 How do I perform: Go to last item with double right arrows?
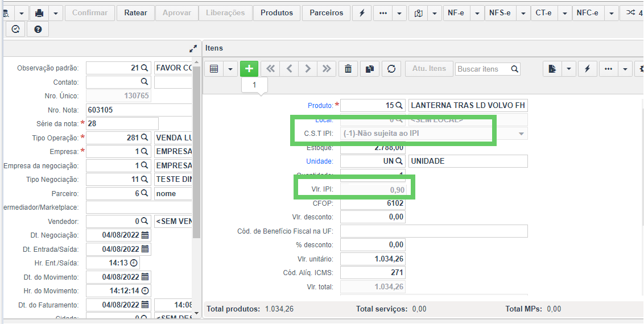(327, 69)
